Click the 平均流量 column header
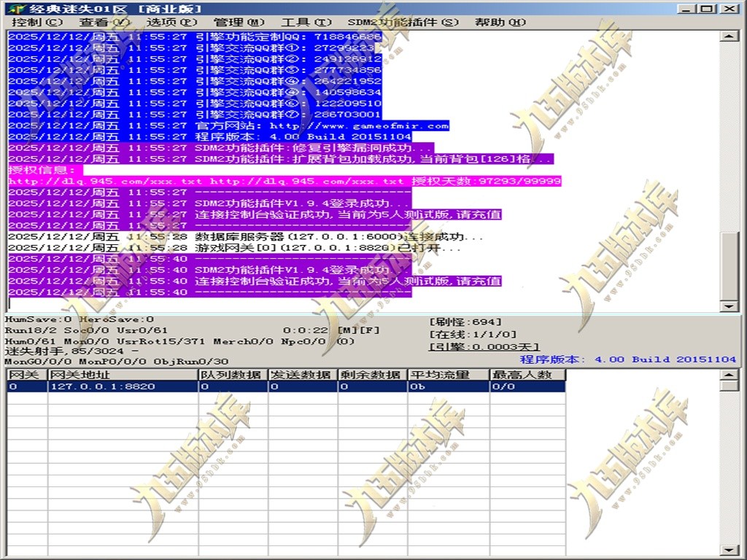747x560 pixels. (449, 375)
